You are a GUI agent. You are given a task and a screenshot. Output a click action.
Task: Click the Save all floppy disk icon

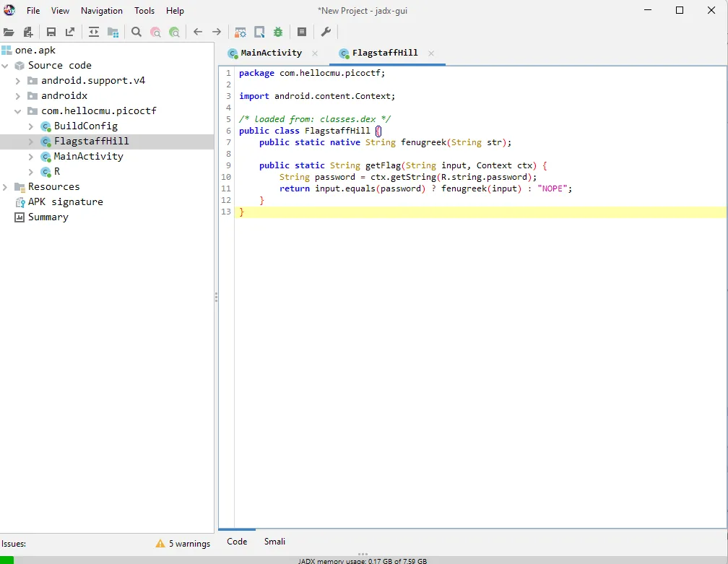(x=51, y=32)
